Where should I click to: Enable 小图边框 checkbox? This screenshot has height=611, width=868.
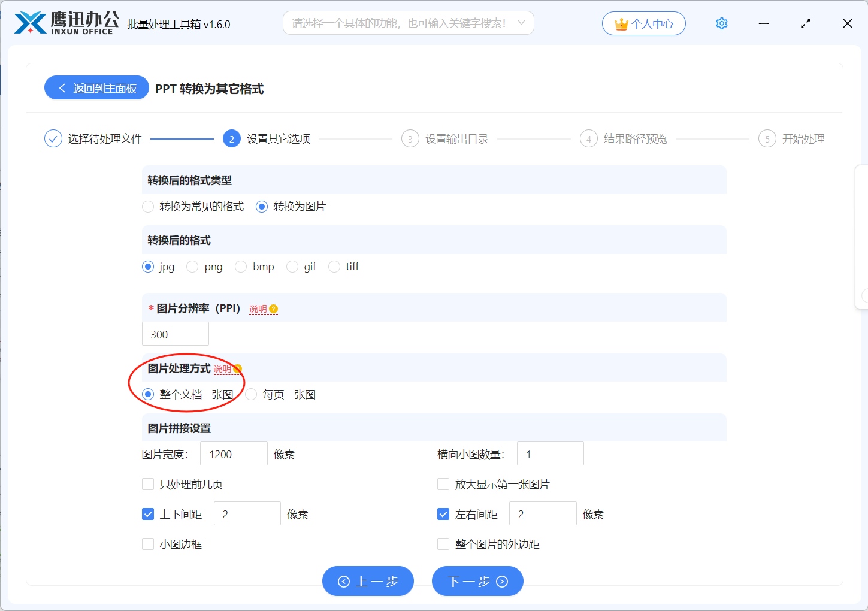(148, 544)
